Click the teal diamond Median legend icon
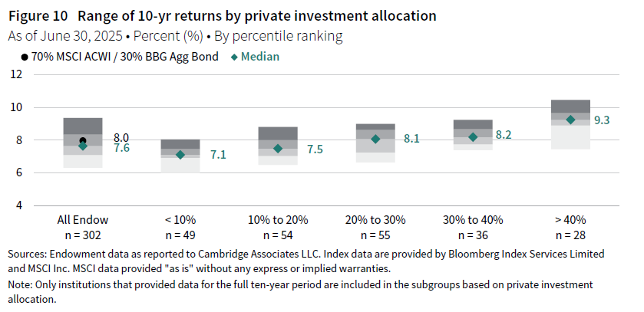Screen dimensions: 644x312 coord(236,57)
